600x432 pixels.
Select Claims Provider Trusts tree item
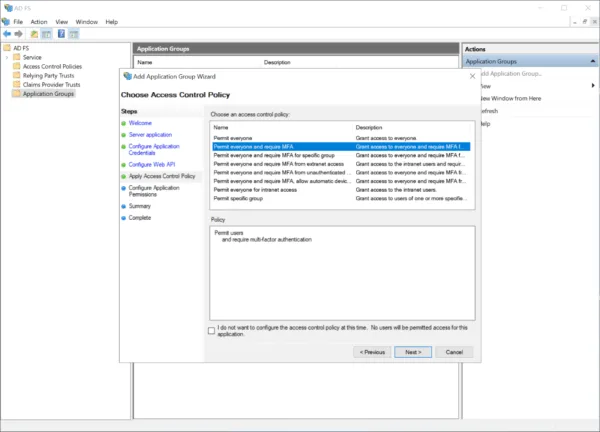(x=51, y=85)
